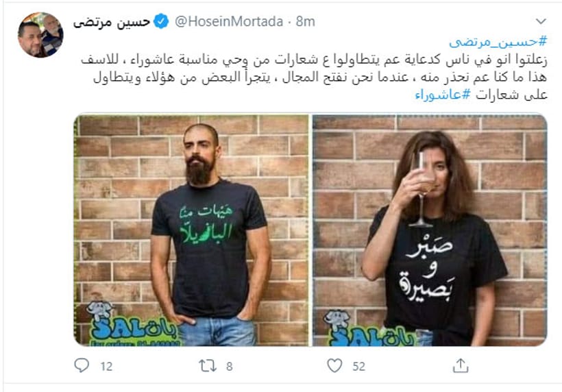The height and width of the screenshot is (392, 562).
Task: Open the photo of the woman with glass
Action: point(430,230)
